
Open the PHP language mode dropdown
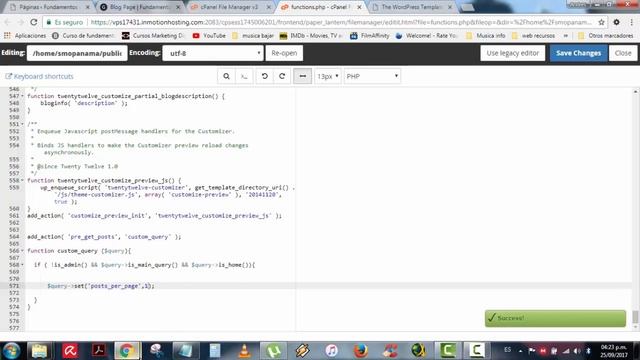pyautogui.click(x=372, y=76)
